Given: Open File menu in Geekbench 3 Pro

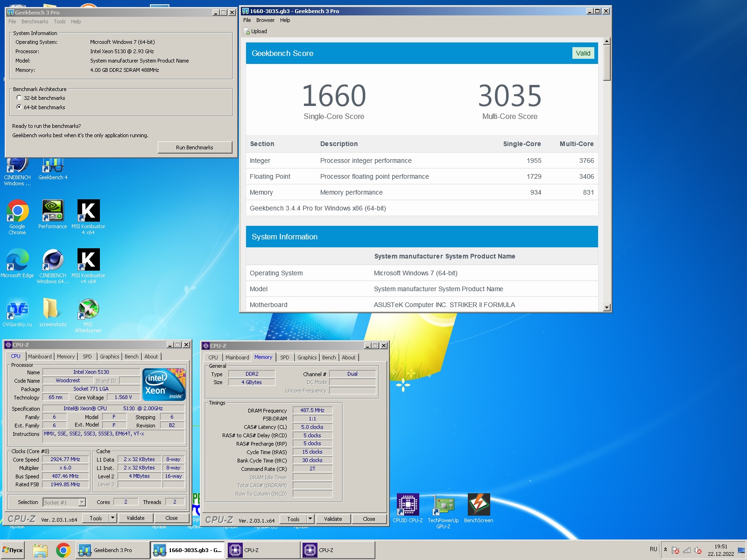Looking at the screenshot, I should (x=12, y=21).
